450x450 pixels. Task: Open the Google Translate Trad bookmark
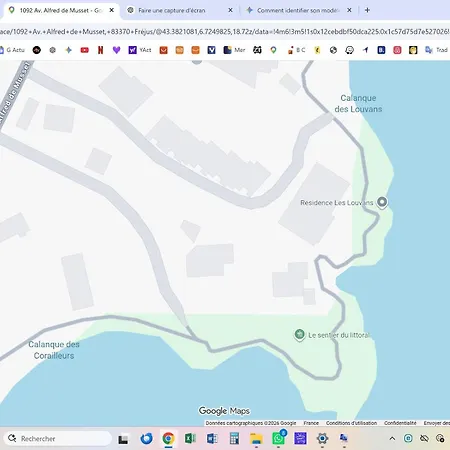tap(436, 50)
